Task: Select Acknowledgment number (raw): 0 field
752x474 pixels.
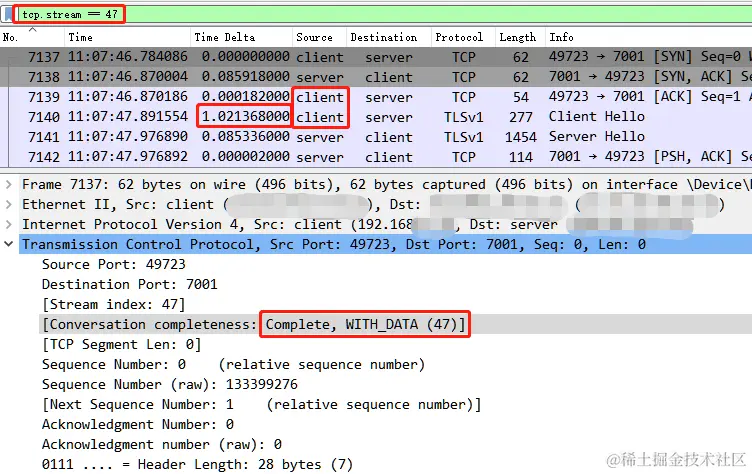Action: 162,444
